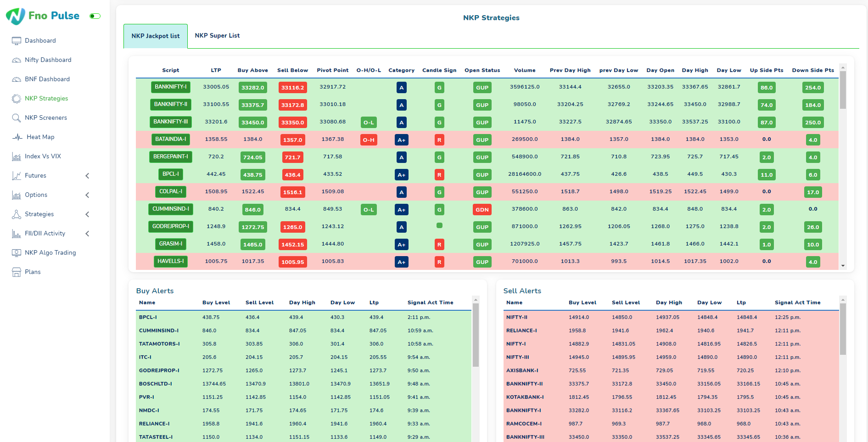The height and width of the screenshot is (442, 868).
Task: Click the Plans store icon
Action: click(x=17, y=272)
